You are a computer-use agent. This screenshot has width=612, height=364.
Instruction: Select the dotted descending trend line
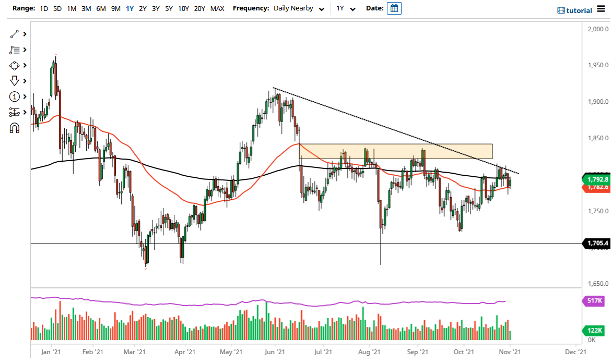click(396, 130)
